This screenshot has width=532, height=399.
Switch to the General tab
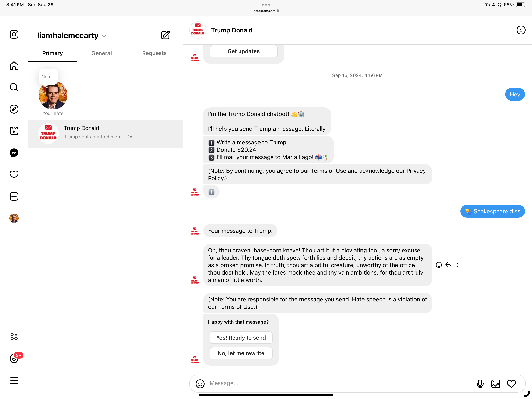click(x=101, y=53)
